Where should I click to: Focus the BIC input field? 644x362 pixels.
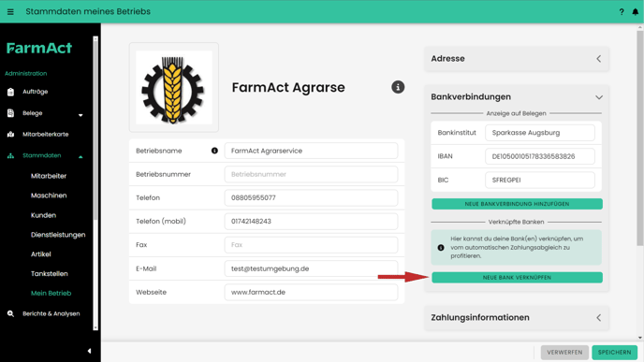pos(540,180)
